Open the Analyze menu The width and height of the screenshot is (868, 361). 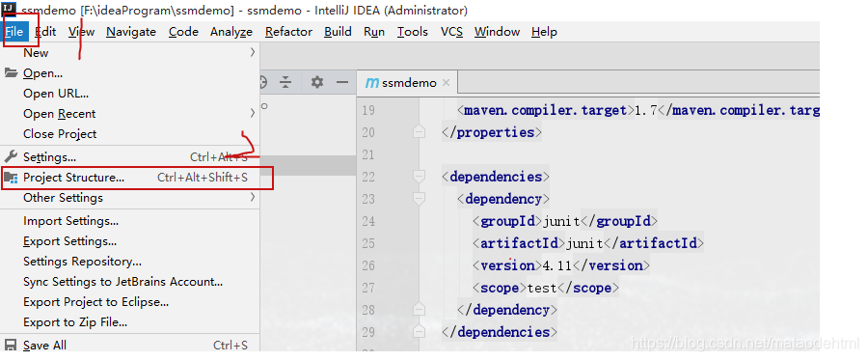(x=231, y=32)
